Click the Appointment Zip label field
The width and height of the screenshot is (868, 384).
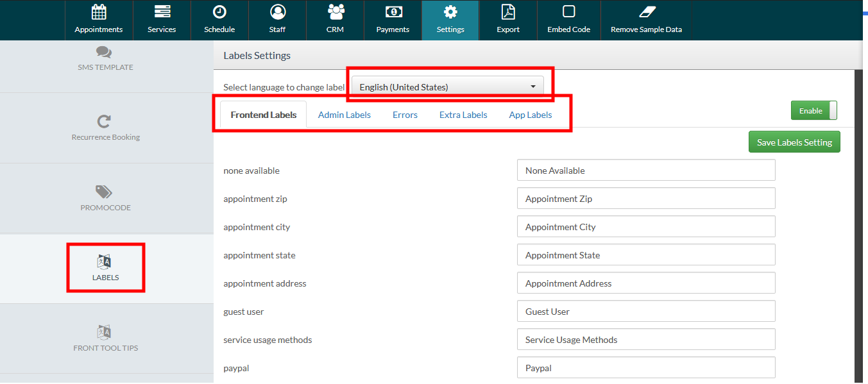pyautogui.click(x=646, y=199)
